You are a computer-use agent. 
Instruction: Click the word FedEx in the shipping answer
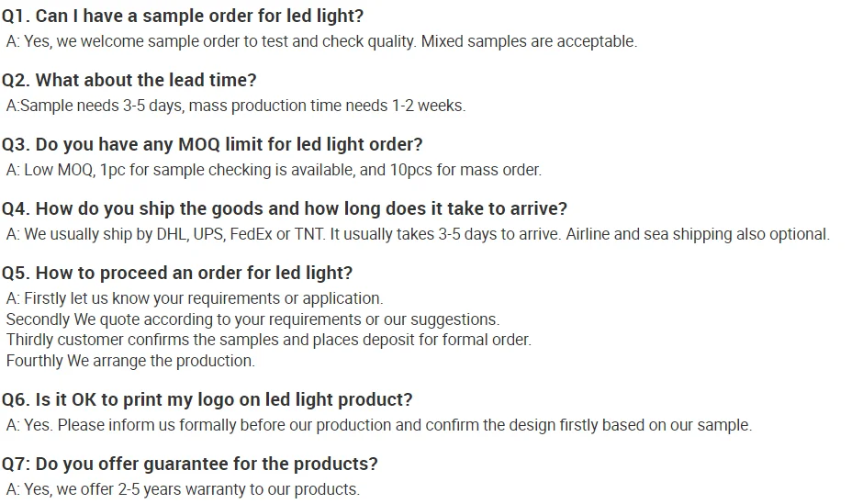coord(252,234)
